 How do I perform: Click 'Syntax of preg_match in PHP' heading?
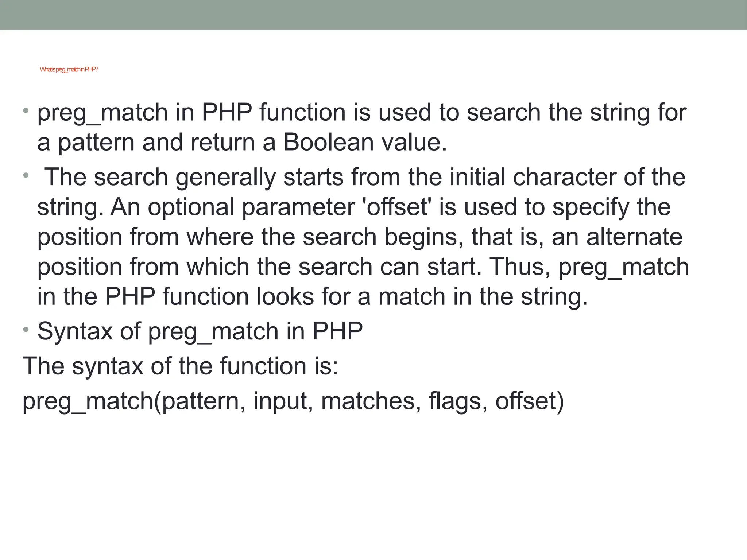[200, 332]
